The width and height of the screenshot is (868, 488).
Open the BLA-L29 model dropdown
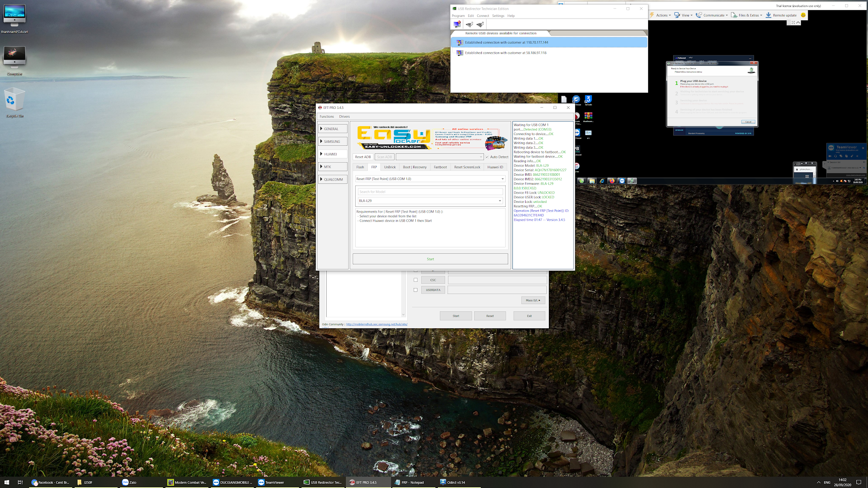(x=430, y=201)
